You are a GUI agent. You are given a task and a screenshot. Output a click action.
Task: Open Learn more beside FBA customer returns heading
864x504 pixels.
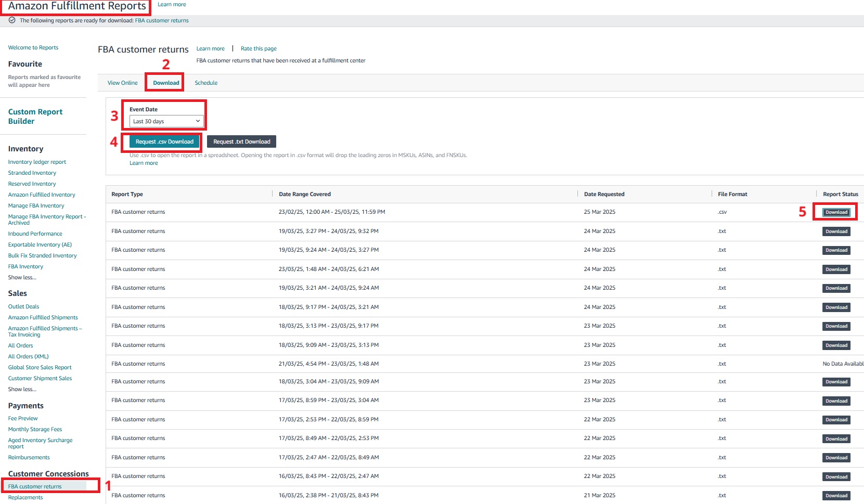click(211, 48)
